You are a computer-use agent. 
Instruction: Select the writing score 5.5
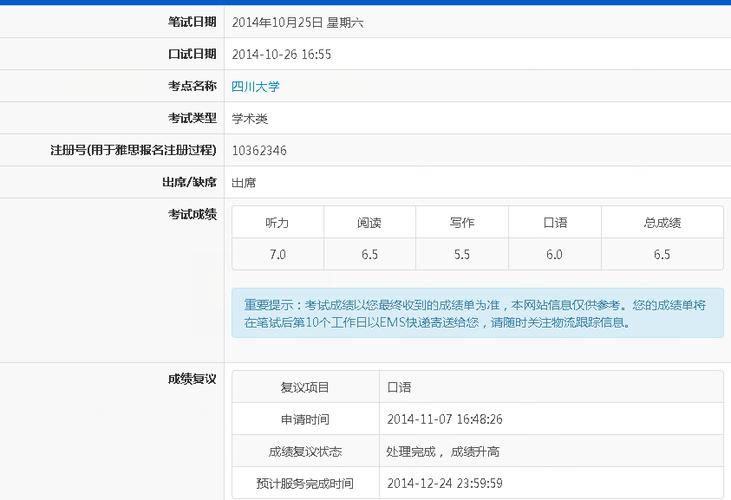(462, 254)
